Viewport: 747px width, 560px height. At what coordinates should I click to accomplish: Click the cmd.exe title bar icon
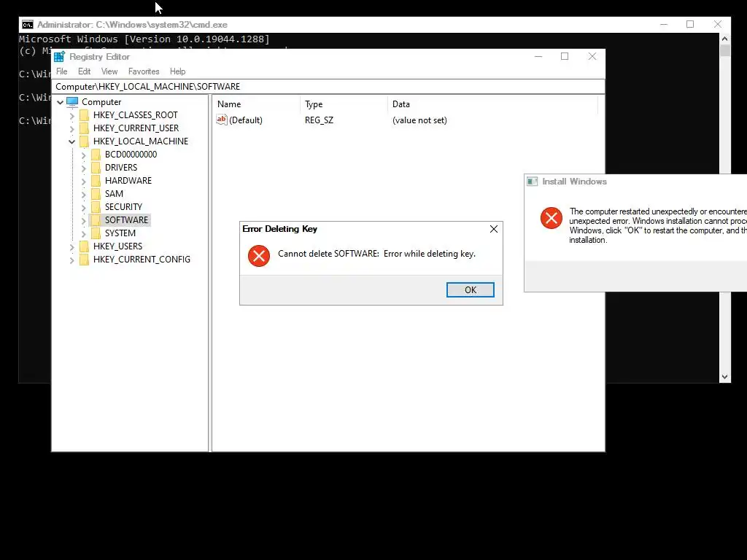pyautogui.click(x=27, y=25)
